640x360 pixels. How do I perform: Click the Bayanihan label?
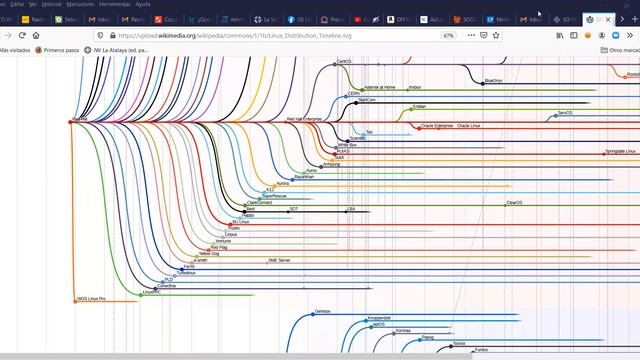(x=304, y=177)
